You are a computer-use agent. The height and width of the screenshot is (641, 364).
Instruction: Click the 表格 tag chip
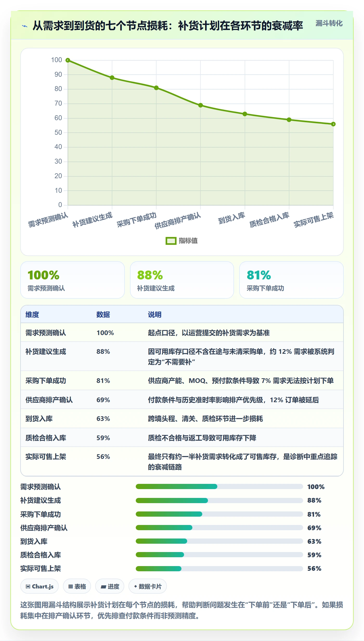77,586
